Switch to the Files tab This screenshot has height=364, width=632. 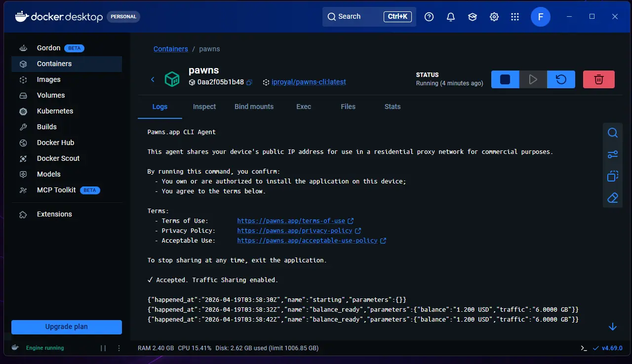(348, 107)
